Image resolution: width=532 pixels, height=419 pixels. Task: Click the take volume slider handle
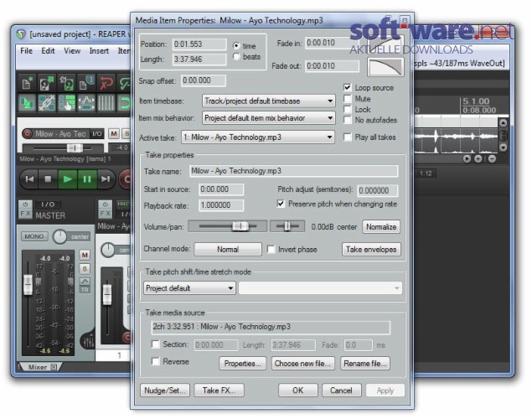240,226
